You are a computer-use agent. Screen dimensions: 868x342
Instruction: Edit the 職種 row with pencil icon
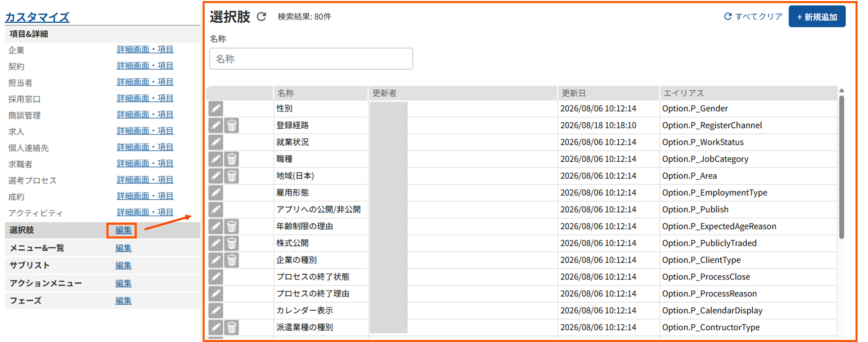215,159
